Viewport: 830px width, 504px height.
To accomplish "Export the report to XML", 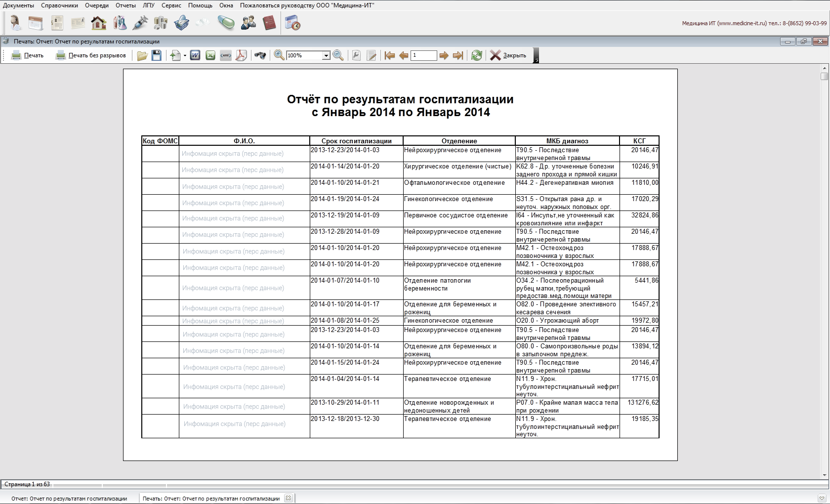I will pyautogui.click(x=226, y=55).
